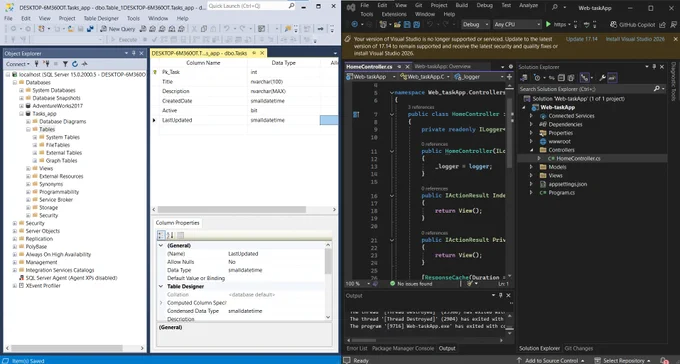Click Save All icon in SSMS toolbar

click(91, 29)
